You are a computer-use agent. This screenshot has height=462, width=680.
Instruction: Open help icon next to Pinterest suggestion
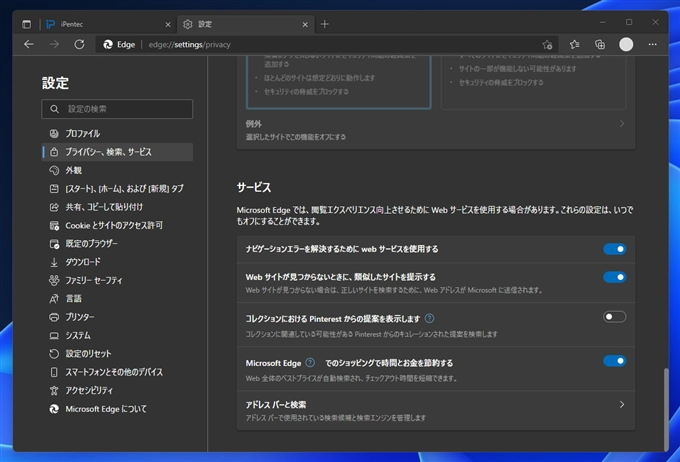pos(429,319)
